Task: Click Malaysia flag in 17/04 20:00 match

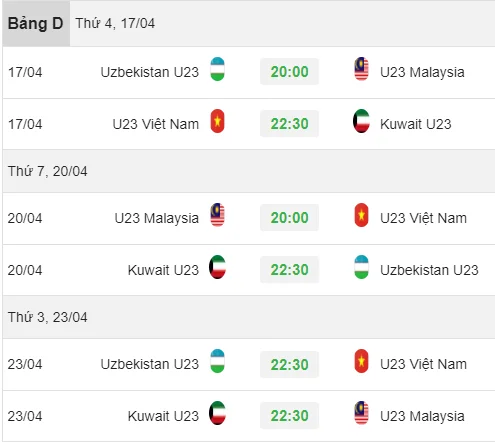Action: pyautogui.click(x=361, y=69)
